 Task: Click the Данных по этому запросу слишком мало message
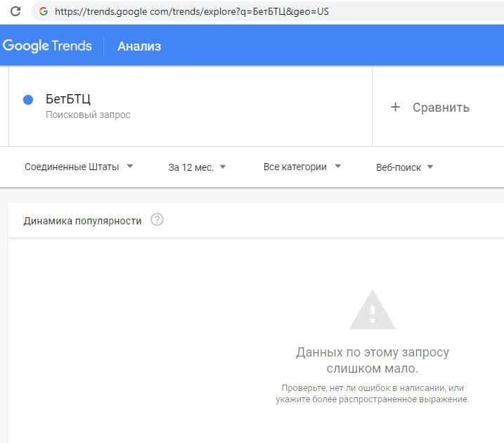[373, 360]
